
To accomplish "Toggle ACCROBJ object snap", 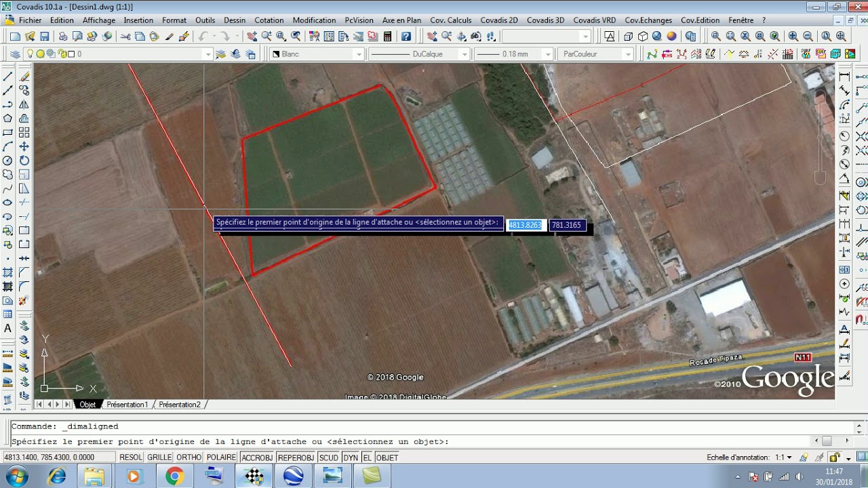I will click(257, 457).
